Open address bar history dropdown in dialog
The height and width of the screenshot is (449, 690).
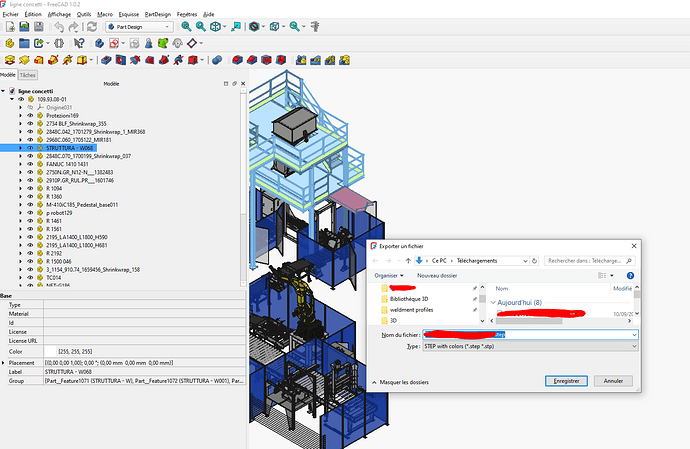[x=525, y=261]
